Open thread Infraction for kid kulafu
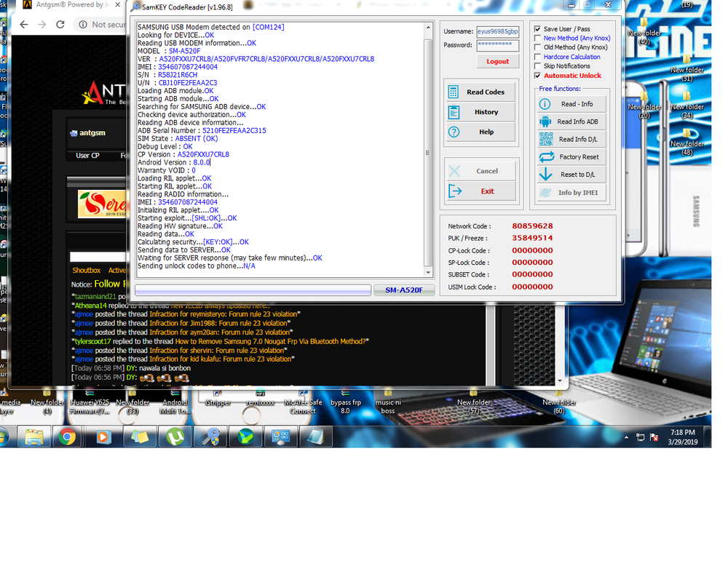 [221, 359]
